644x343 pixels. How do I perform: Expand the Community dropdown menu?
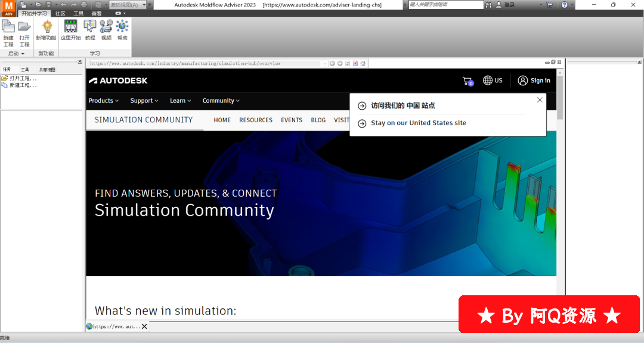(221, 101)
